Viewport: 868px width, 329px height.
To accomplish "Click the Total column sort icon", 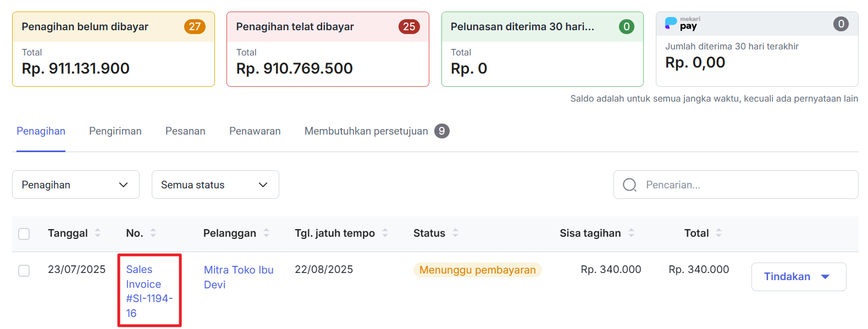I will click(x=718, y=233).
